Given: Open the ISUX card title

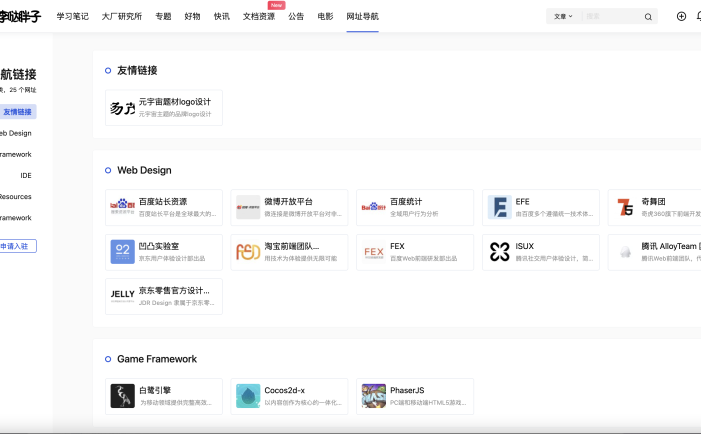Looking at the screenshot, I should (x=524, y=246).
